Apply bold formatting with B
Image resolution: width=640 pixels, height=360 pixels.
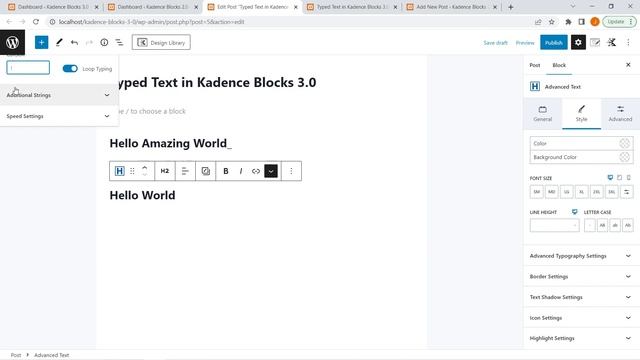pos(226,171)
